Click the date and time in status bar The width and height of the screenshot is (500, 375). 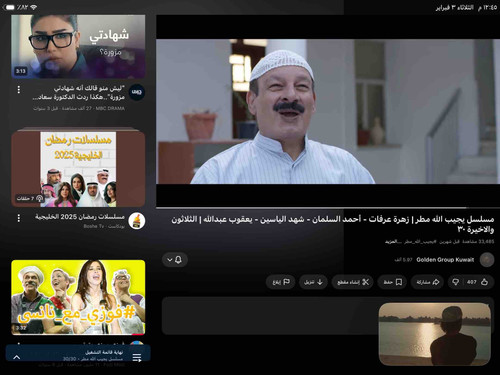tap(466, 7)
